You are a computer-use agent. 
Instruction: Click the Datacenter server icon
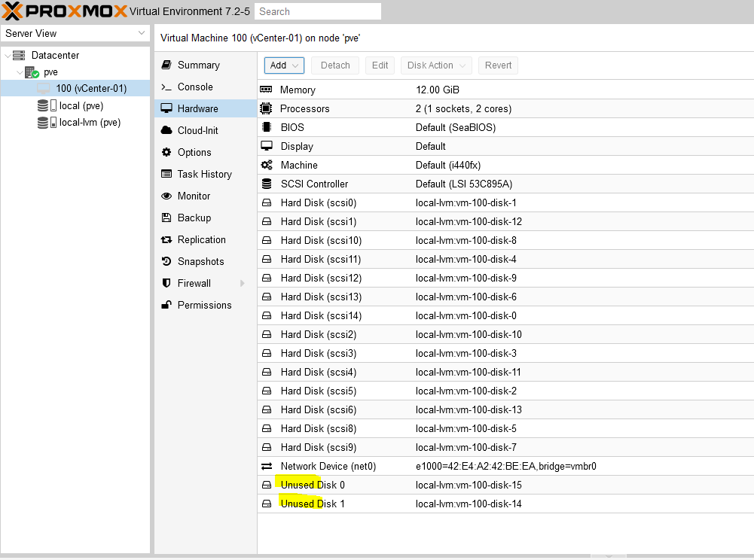click(19, 56)
